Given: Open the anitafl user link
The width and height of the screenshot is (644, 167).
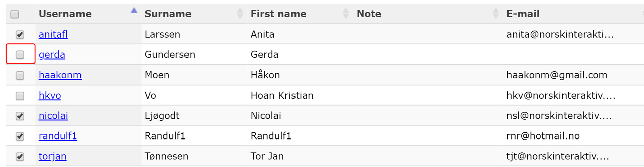Looking at the screenshot, I should click(x=53, y=34).
